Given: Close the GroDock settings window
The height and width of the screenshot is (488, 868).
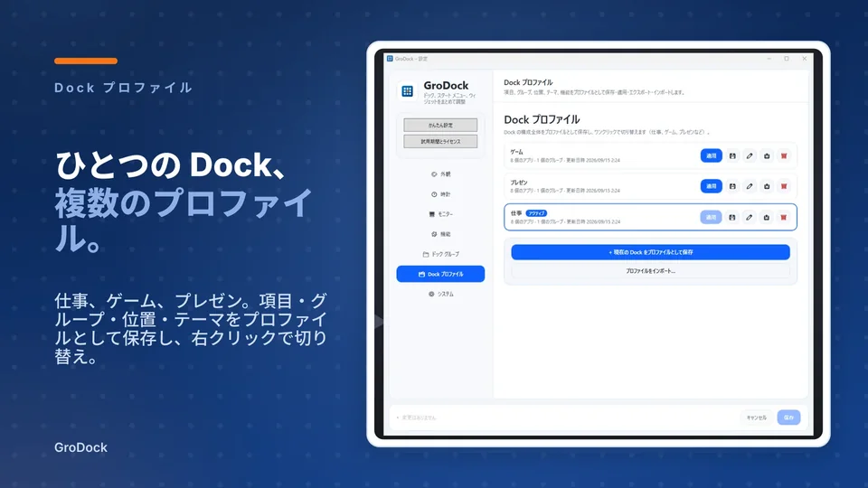Looking at the screenshot, I should coord(805,59).
